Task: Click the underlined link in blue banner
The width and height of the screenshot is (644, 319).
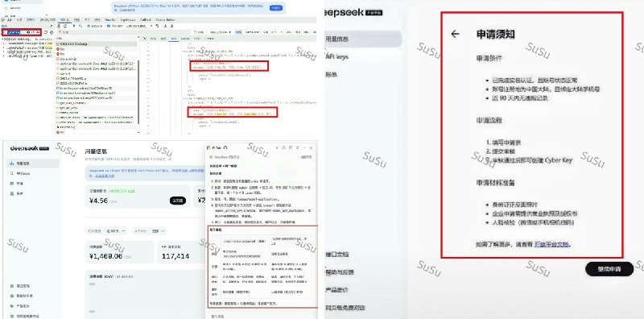Action: [x=105, y=176]
